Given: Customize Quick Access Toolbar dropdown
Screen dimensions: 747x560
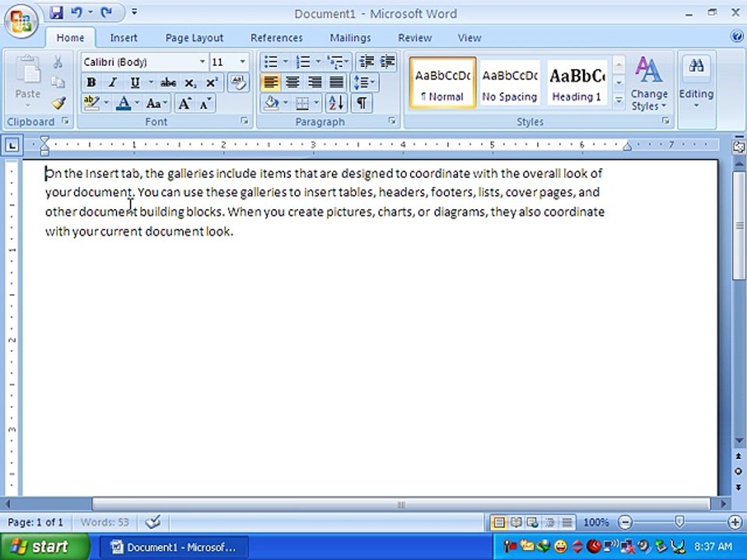Looking at the screenshot, I should coord(135,12).
